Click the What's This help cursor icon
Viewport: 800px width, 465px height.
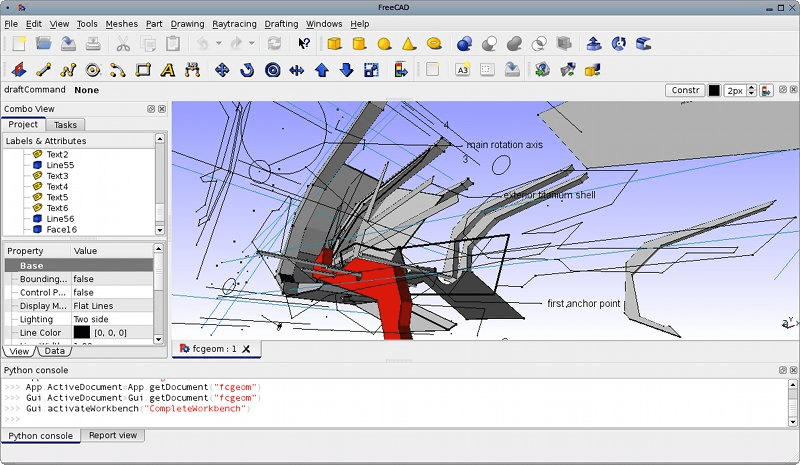304,44
